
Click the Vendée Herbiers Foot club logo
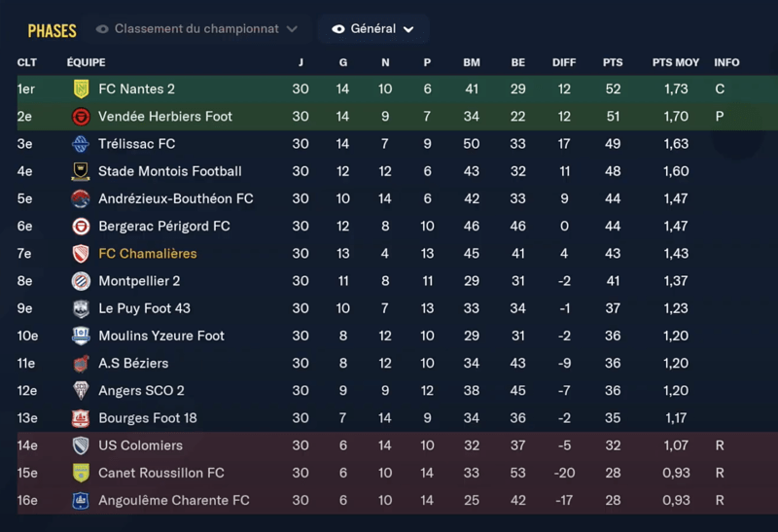click(x=81, y=117)
